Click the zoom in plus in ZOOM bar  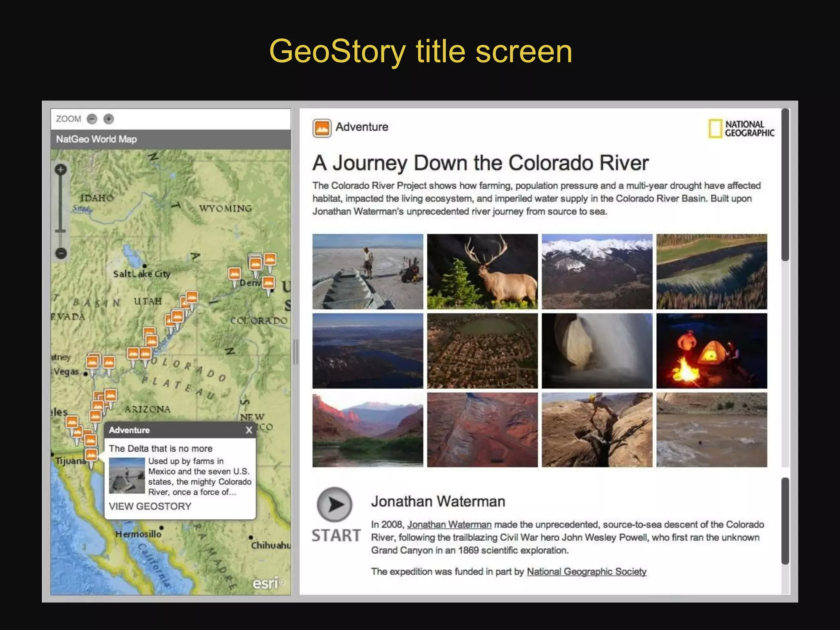coord(109,119)
